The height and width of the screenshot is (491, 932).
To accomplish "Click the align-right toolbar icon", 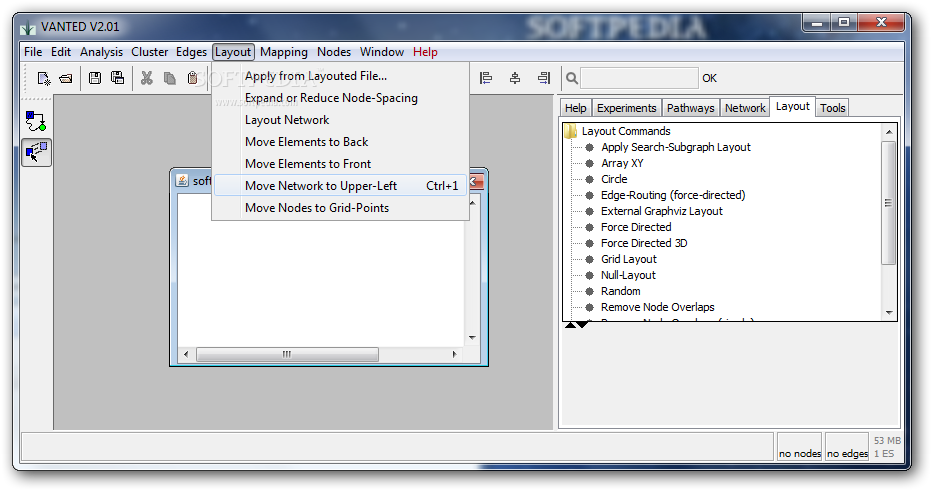I will (x=544, y=78).
